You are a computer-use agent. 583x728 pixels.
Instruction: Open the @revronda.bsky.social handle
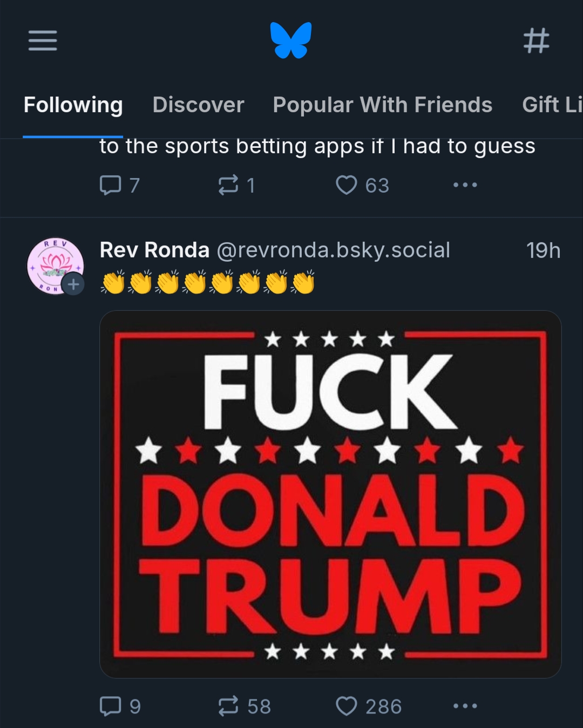click(x=333, y=250)
